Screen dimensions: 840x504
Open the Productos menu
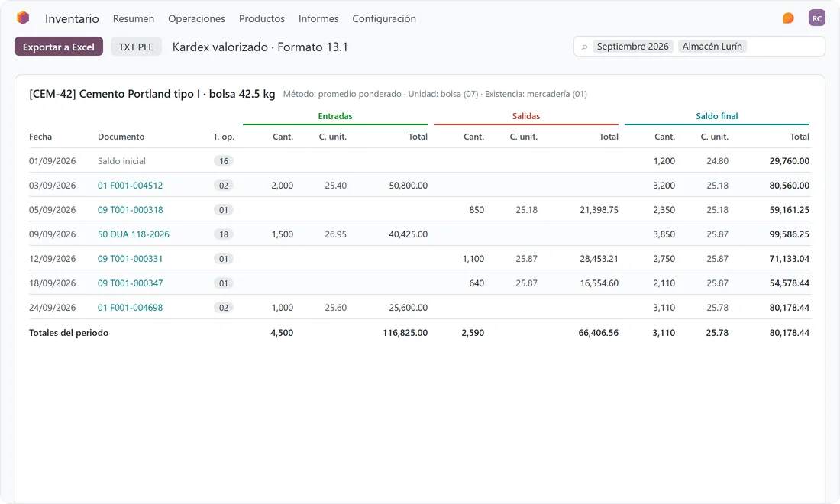click(261, 19)
